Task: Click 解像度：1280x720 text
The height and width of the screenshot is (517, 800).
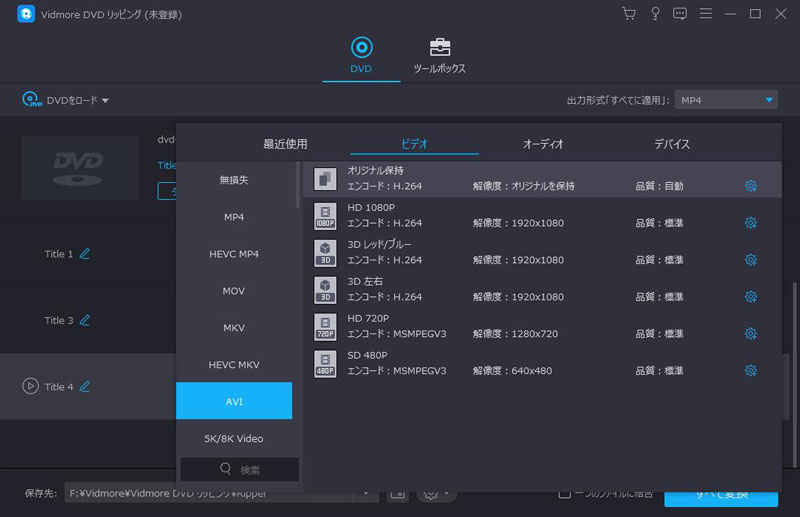Action: click(515, 334)
